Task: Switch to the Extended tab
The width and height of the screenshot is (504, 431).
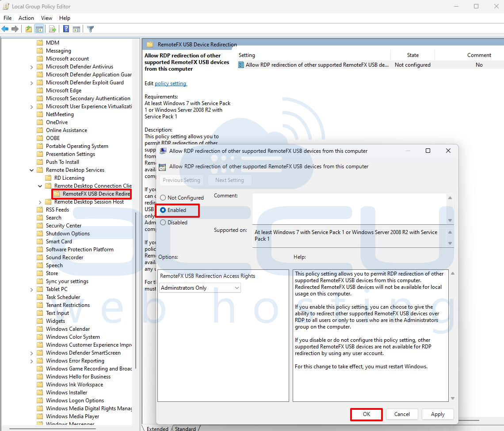Action: 157,428
